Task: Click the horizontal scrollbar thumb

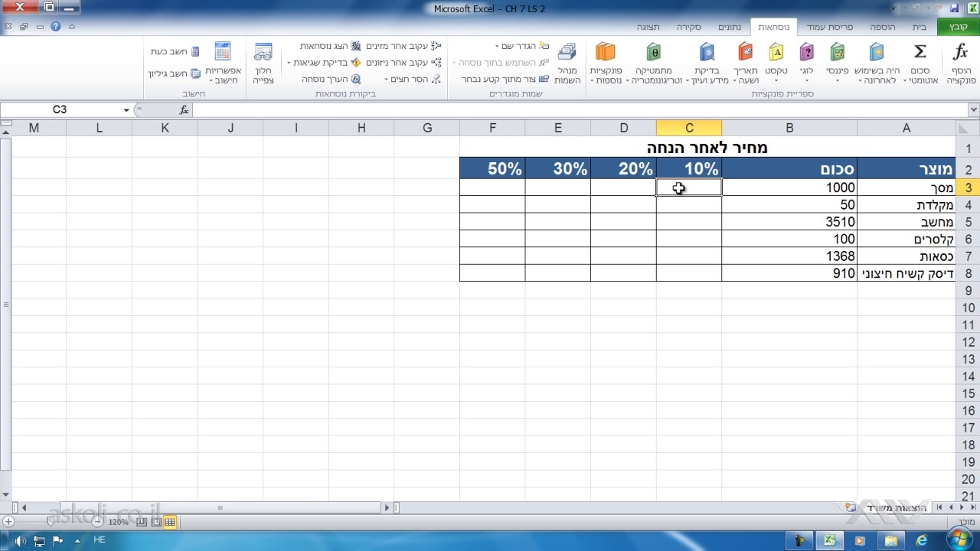Action: [220, 507]
